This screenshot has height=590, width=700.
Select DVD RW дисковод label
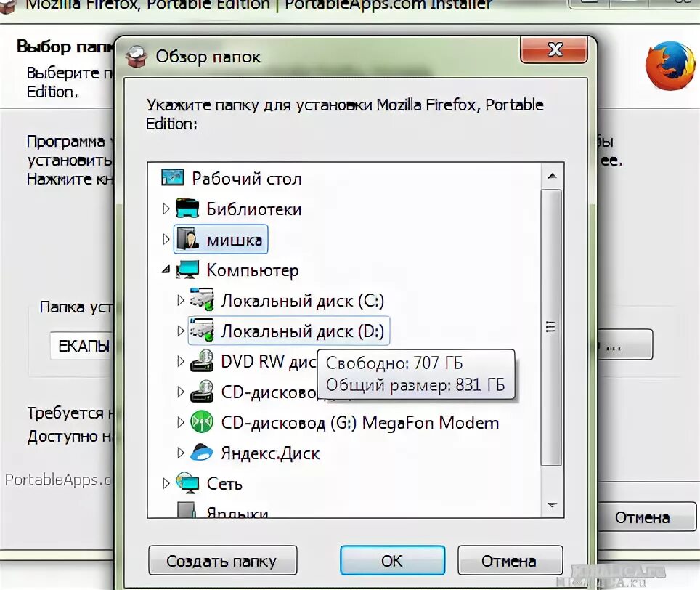[x=269, y=361]
